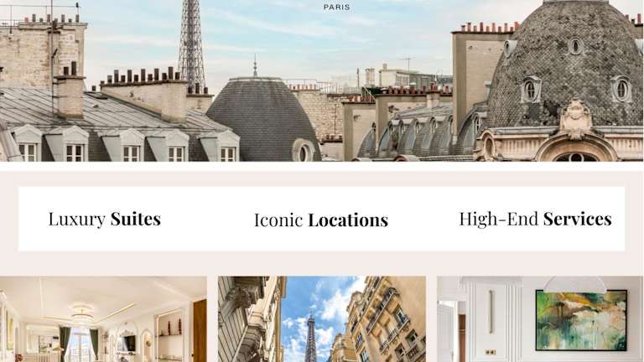Click the High-End Services heading

(535, 220)
